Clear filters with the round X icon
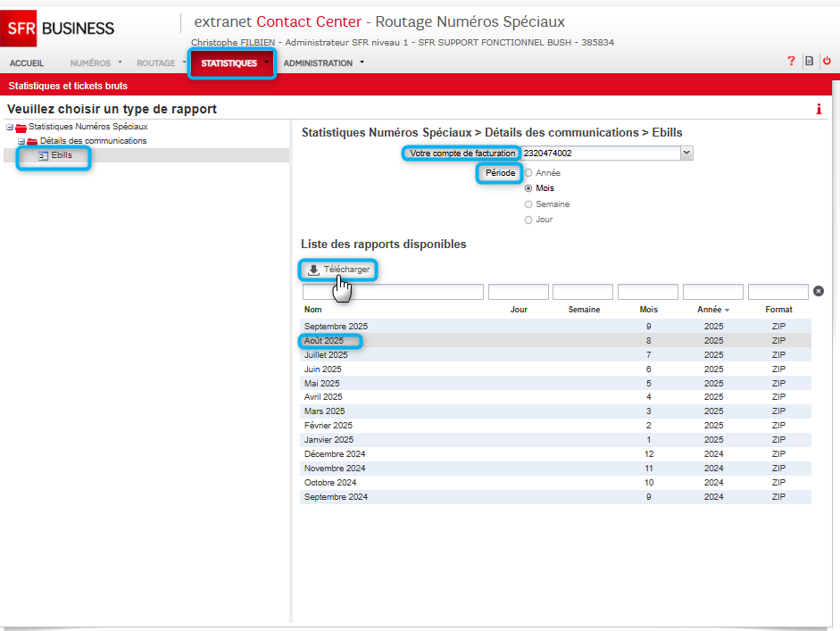Screen dimensions: 840x631 819,291
